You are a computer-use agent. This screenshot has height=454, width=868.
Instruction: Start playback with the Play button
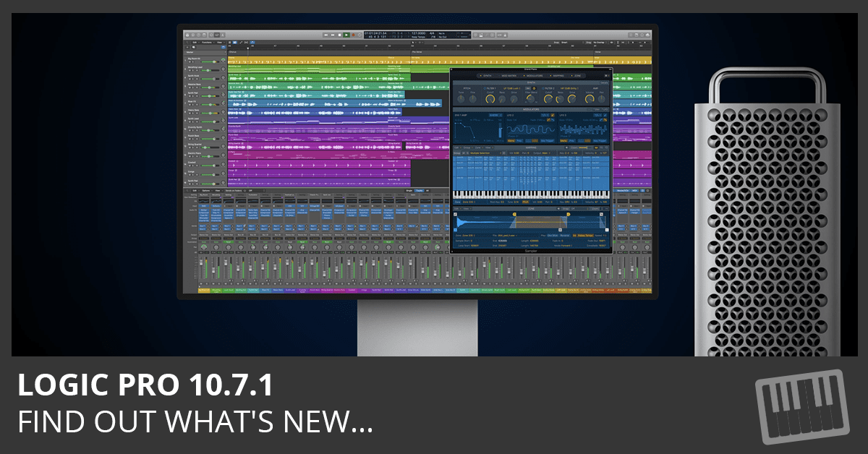click(346, 35)
